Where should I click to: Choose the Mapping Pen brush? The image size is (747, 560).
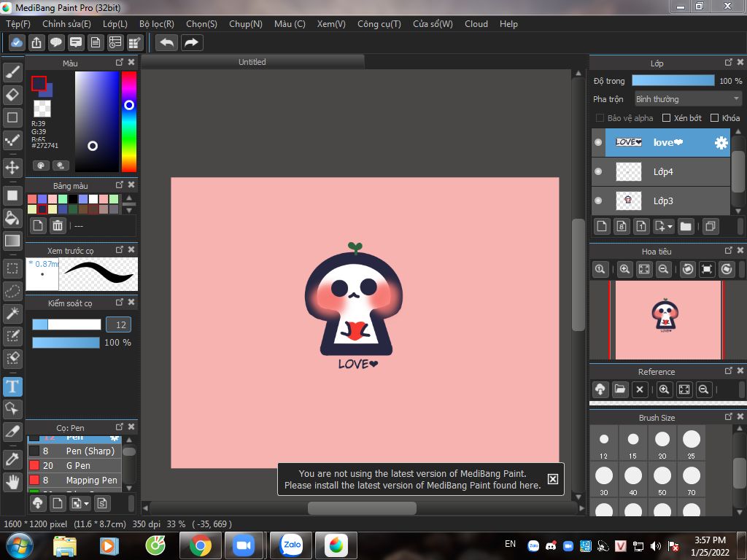point(75,480)
